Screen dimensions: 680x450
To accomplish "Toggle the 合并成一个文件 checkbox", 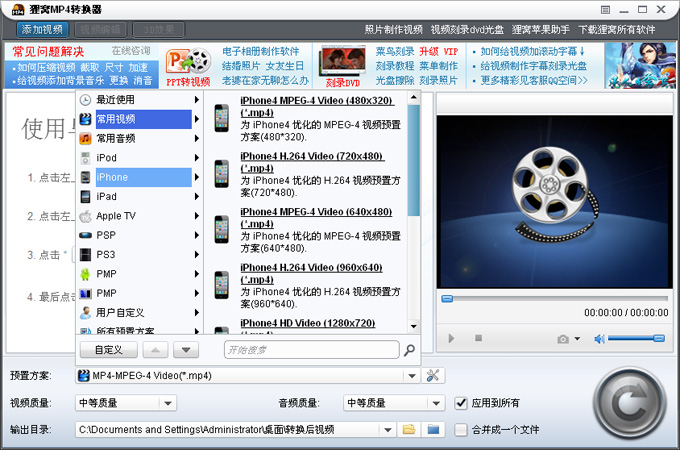I will [461, 430].
